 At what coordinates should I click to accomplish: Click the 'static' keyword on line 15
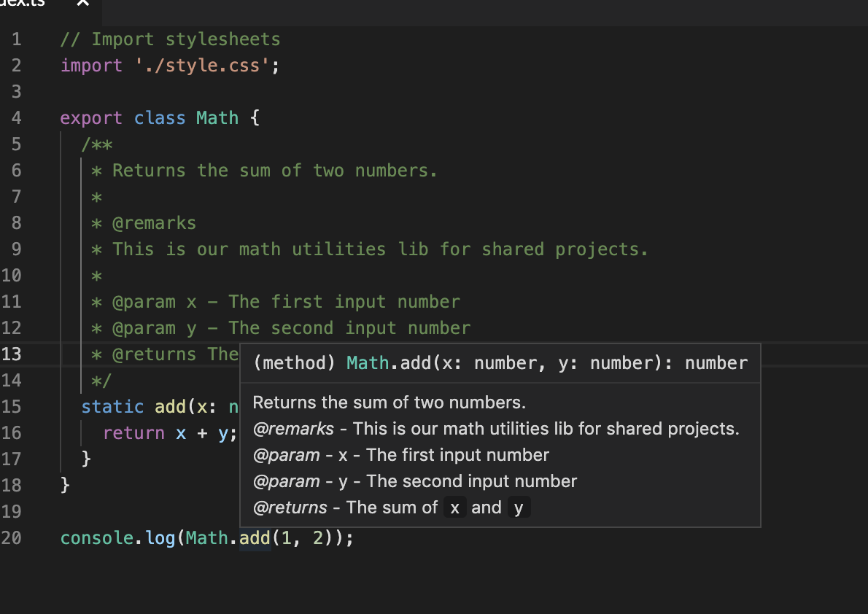coord(112,407)
